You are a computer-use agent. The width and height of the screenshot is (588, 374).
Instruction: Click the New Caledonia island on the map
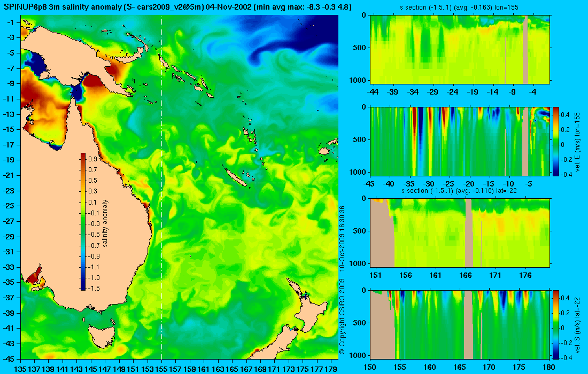[236, 177]
